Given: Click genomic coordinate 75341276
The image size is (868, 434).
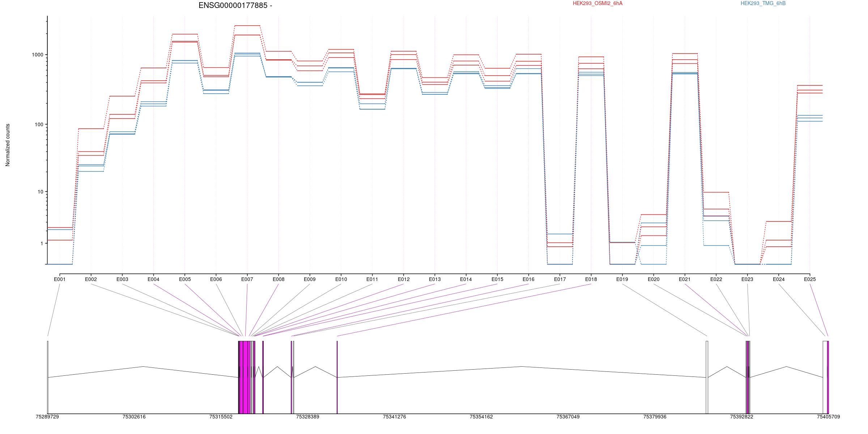Looking at the screenshot, I should (x=395, y=417).
